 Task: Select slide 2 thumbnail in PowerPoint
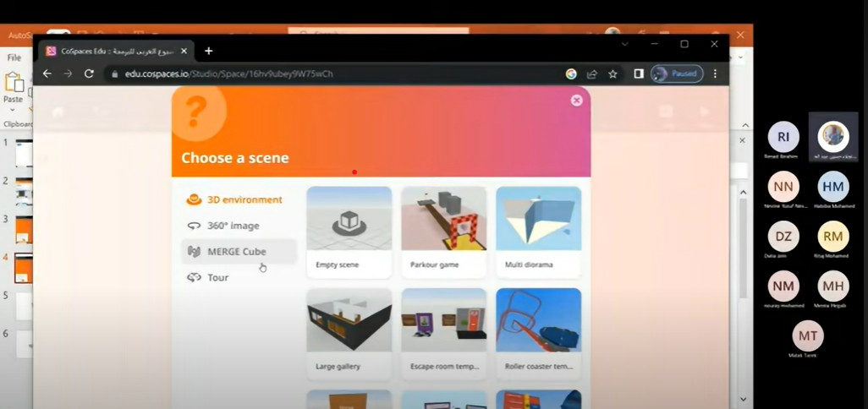[23, 192]
